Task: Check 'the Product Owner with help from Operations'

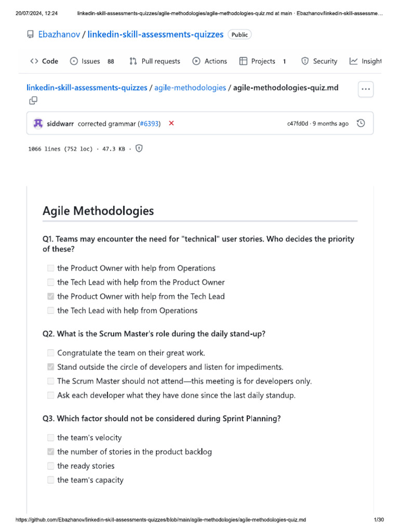Action: point(50,268)
